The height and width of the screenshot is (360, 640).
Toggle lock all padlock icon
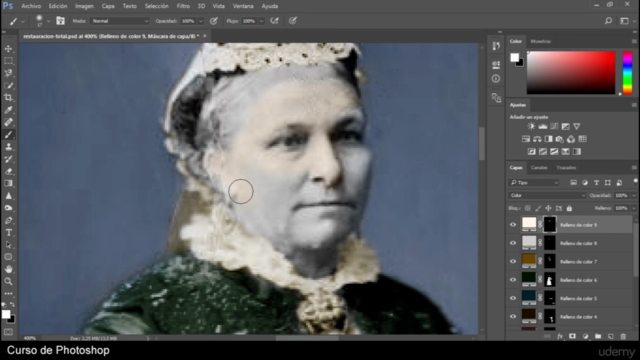569,208
